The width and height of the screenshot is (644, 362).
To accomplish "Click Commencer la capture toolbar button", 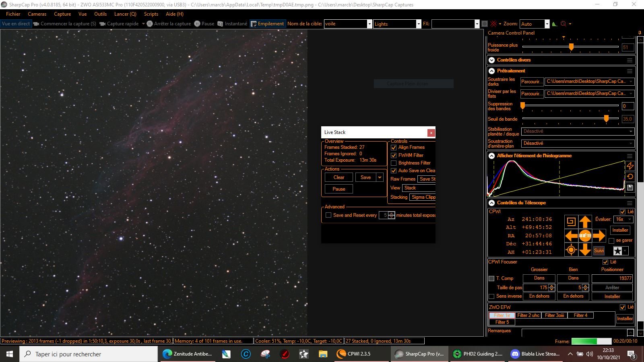I will [65, 24].
